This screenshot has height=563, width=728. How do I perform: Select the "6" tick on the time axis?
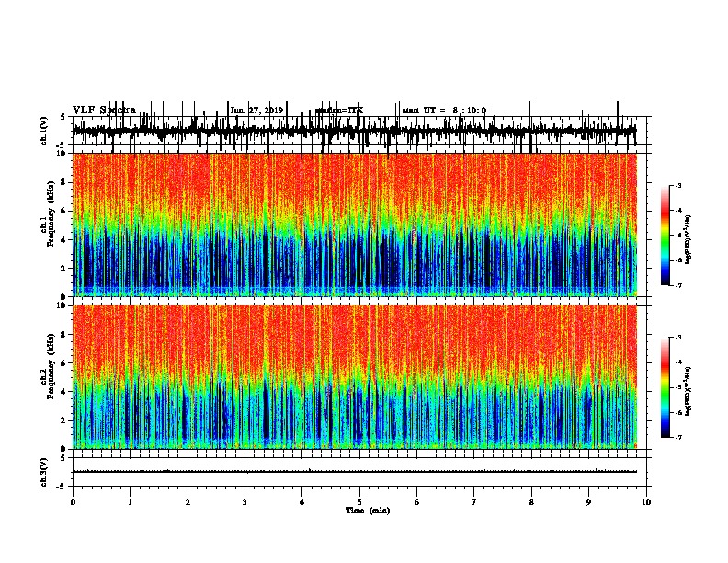pyautogui.click(x=417, y=502)
